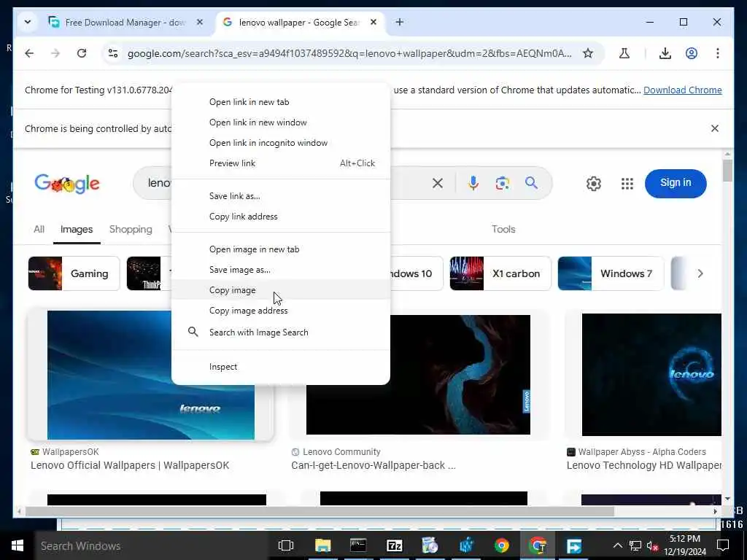Choose Search with Image Search
The width and height of the screenshot is (747, 560).
point(281,332)
